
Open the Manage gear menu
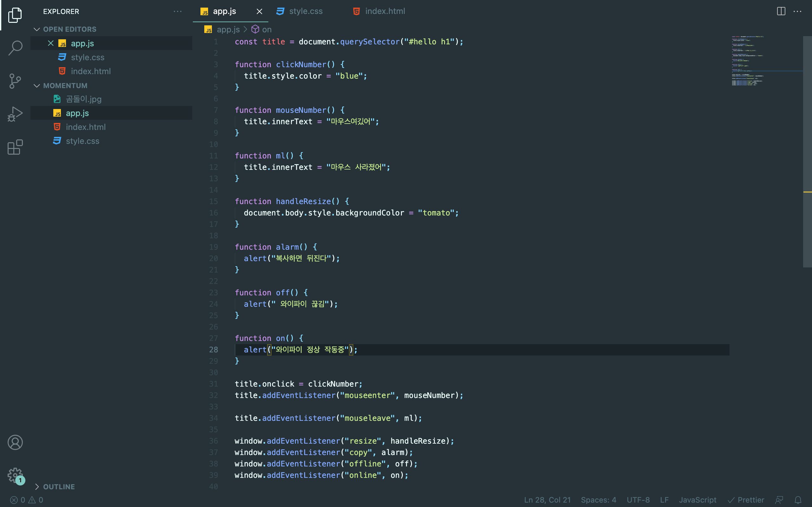pos(15,475)
